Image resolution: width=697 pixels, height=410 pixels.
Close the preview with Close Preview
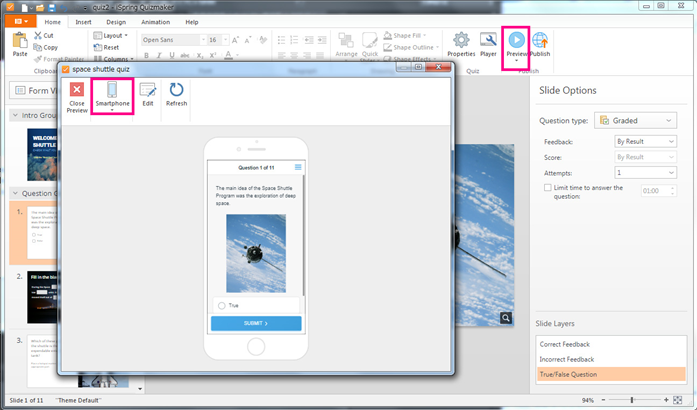coord(77,97)
